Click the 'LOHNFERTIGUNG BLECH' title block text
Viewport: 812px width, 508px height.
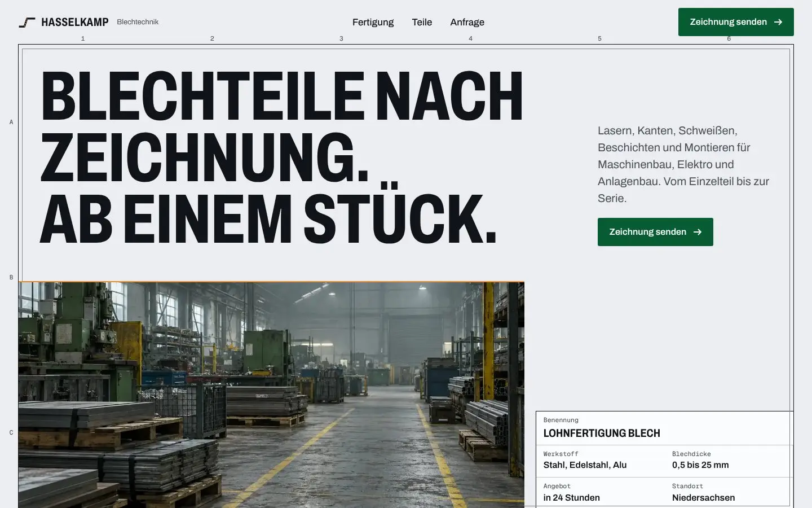[602, 433]
